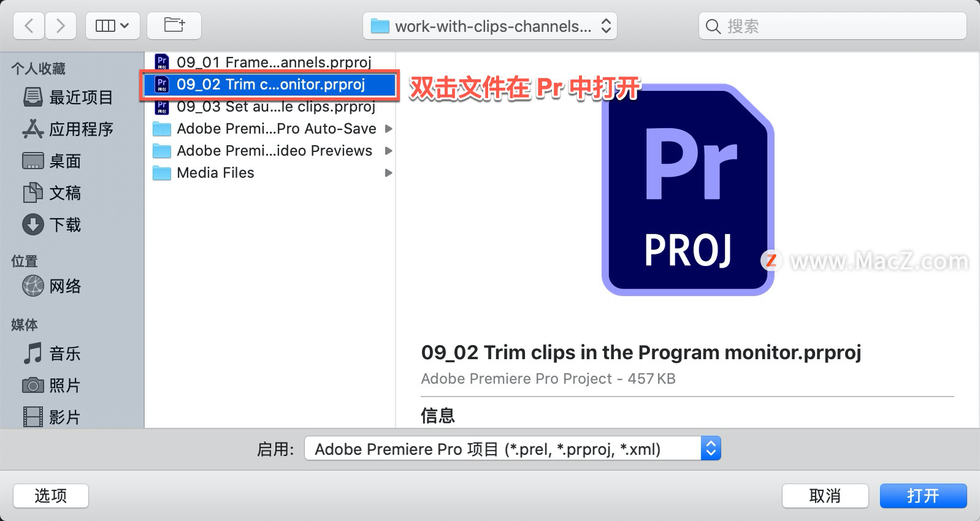This screenshot has height=521, width=980.
Task: Open Network (网络) in sidebar
Action: pos(52,286)
